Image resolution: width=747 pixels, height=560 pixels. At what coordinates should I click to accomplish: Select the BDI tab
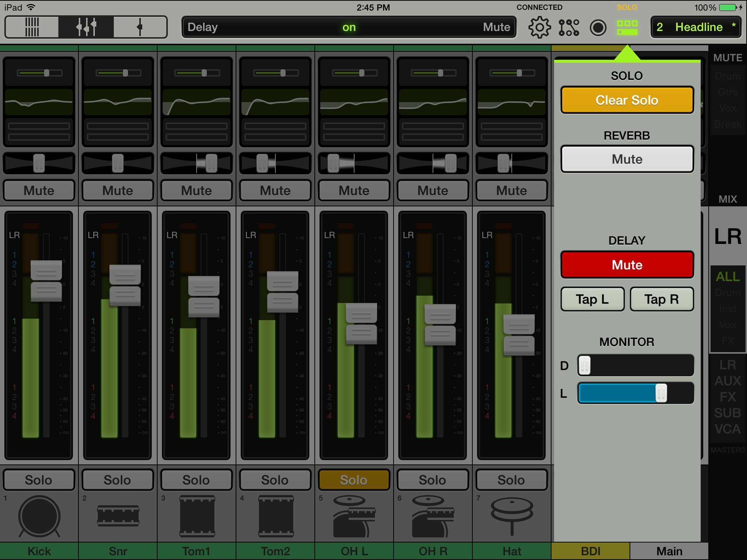tap(590, 551)
